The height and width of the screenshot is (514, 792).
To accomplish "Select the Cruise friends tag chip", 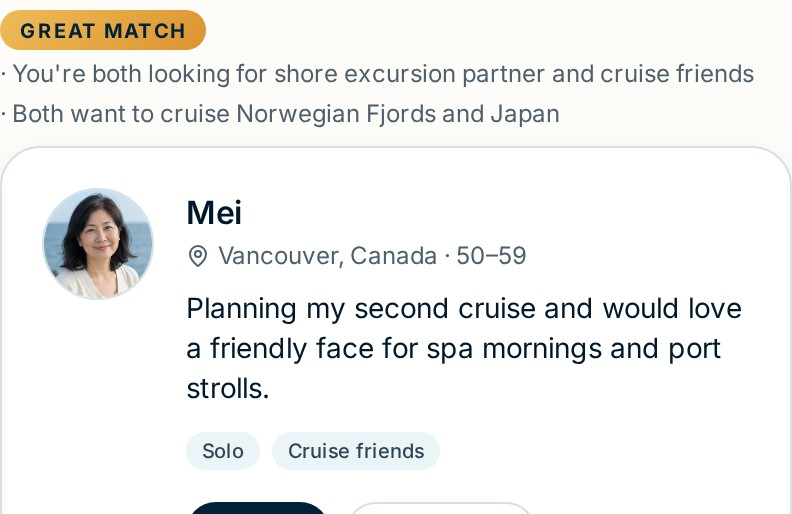I will coord(356,451).
